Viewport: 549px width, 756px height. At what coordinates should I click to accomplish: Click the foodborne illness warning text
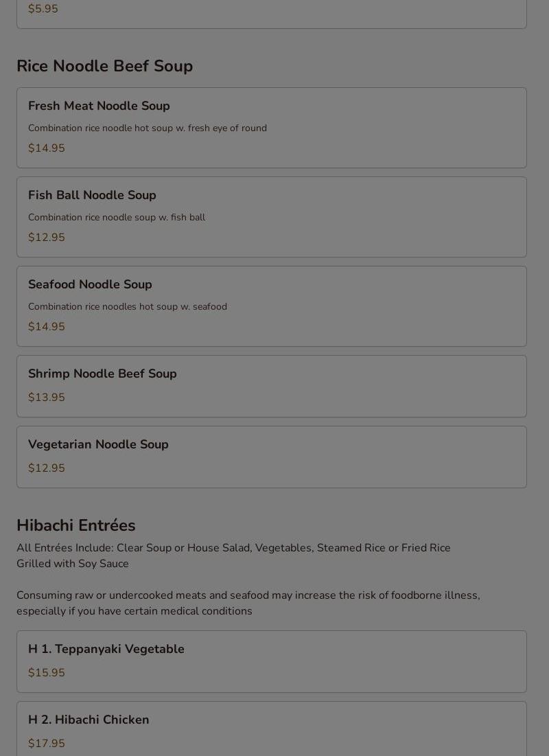(x=248, y=603)
